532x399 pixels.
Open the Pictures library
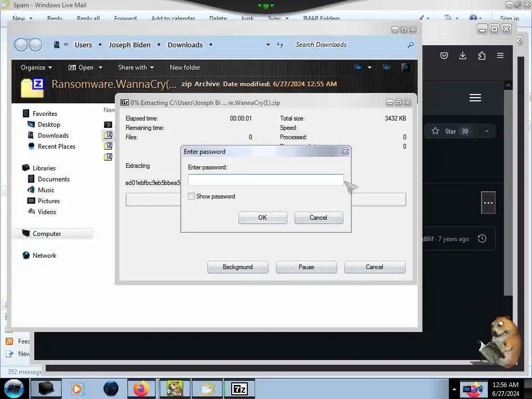point(49,201)
